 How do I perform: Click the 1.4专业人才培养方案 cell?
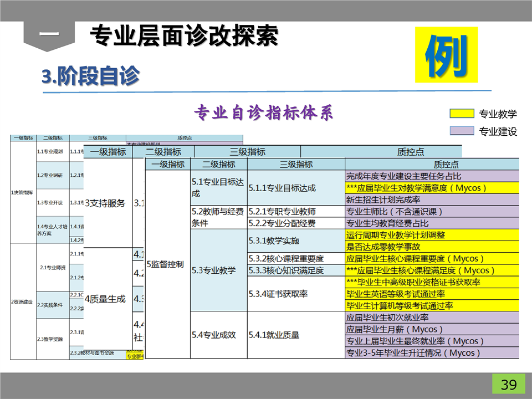click(53, 229)
